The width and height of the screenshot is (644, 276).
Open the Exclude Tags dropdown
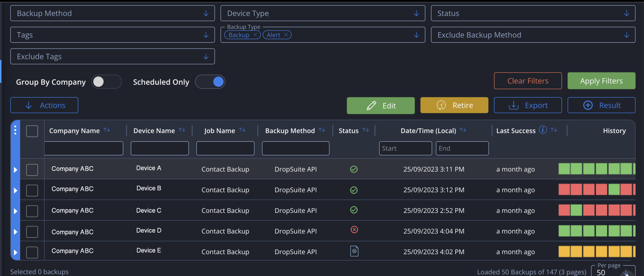click(x=112, y=56)
